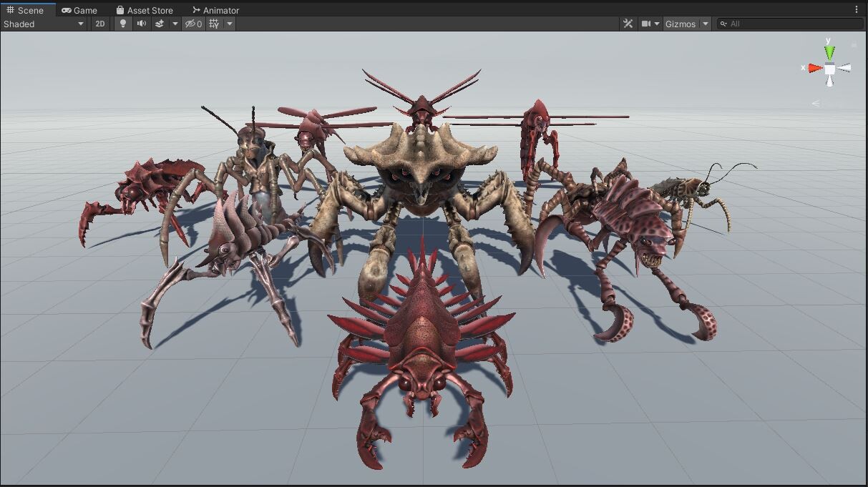Toggle the grid visibility icon
Screen dimensions: 868x487
(213, 24)
